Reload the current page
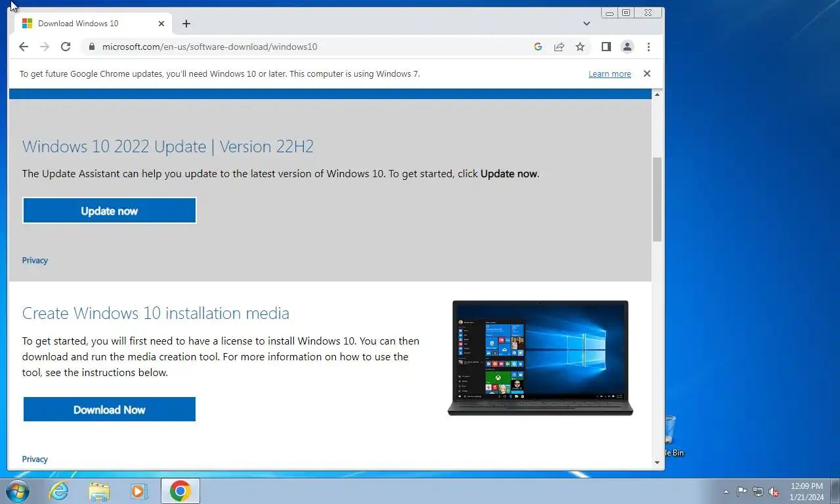This screenshot has width=840, height=504. 66,47
